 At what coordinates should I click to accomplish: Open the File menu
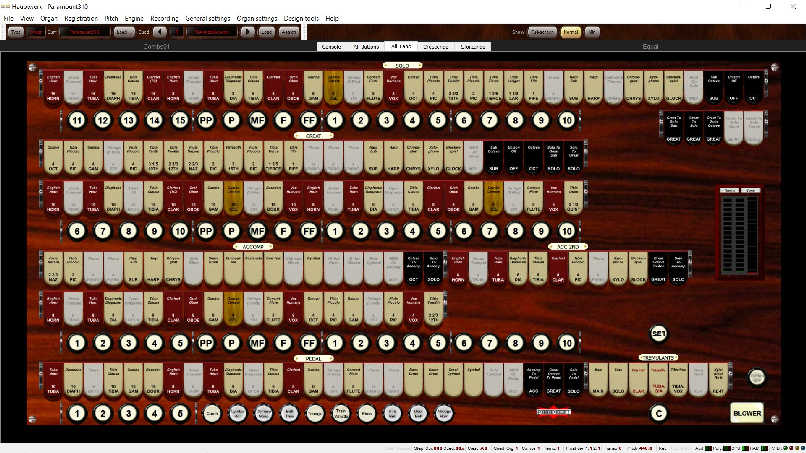click(x=9, y=18)
